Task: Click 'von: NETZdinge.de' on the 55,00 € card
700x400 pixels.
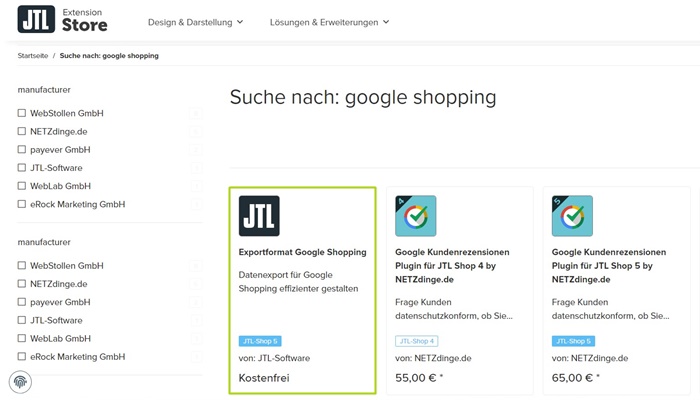Action: point(433,358)
